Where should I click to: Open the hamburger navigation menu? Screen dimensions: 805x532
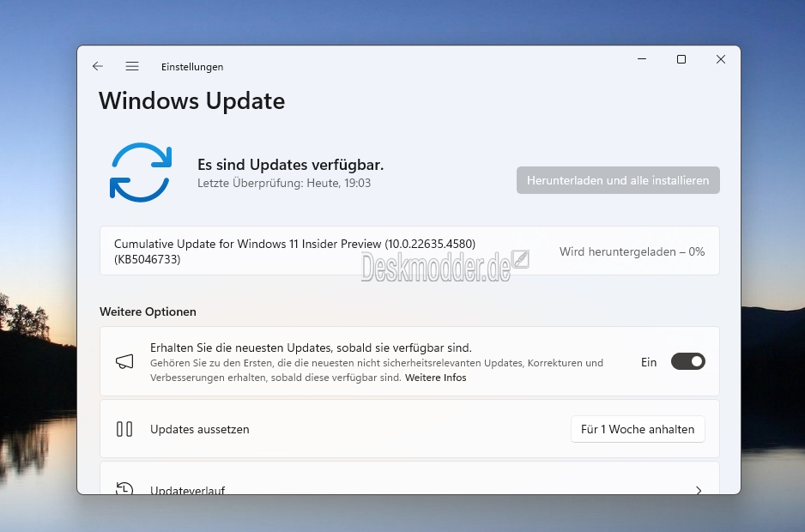132,66
